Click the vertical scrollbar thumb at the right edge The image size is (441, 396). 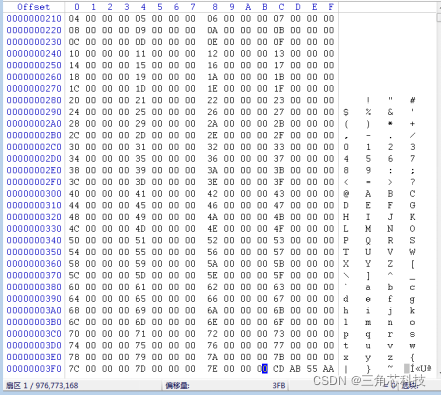(x=439, y=17)
